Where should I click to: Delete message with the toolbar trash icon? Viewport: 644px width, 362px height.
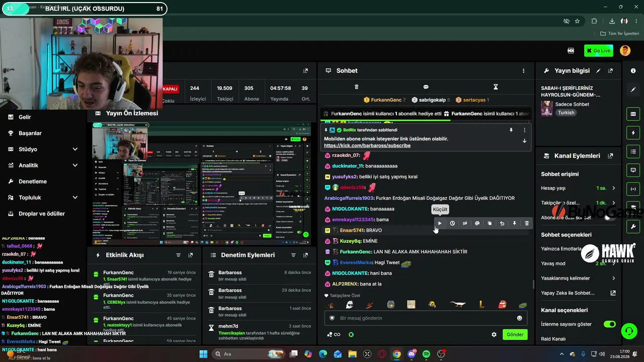pyautogui.click(x=527, y=223)
